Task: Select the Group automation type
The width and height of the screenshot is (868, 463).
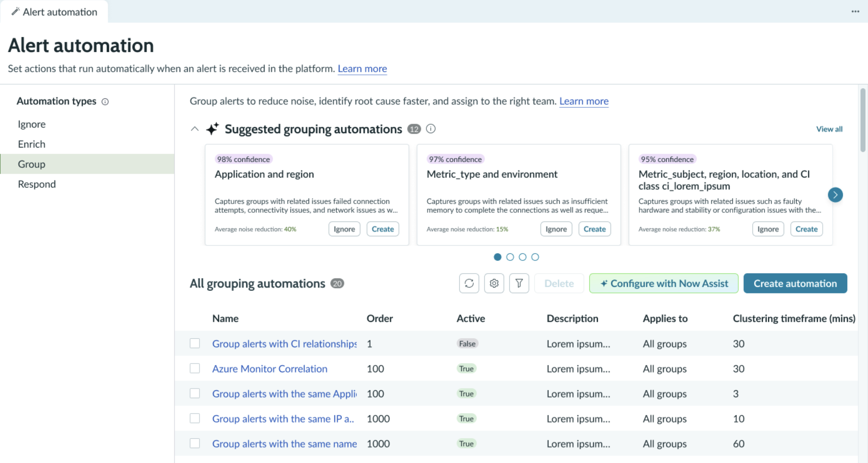Action: coord(87,164)
